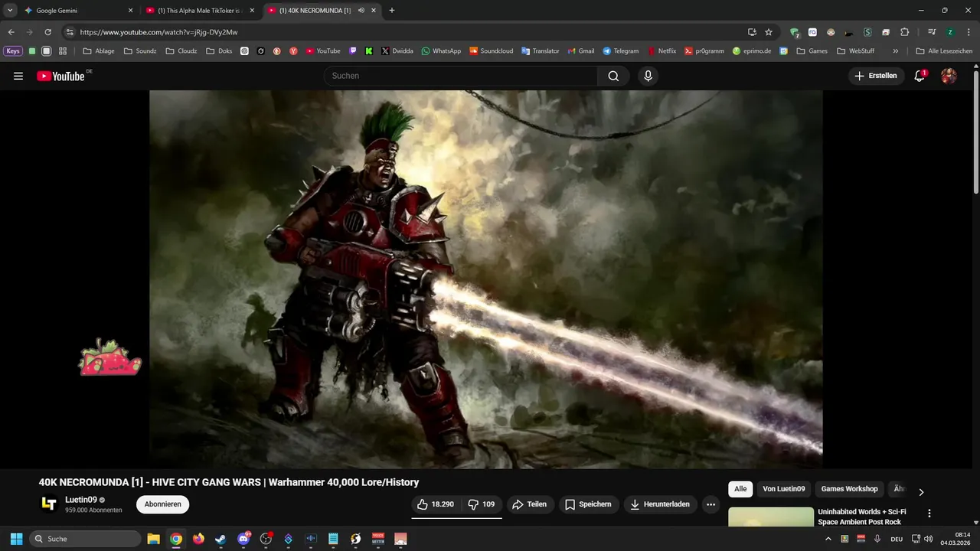Click the Teilen share button
Image resolution: width=980 pixels, height=551 pixels.
pos(529,504)
